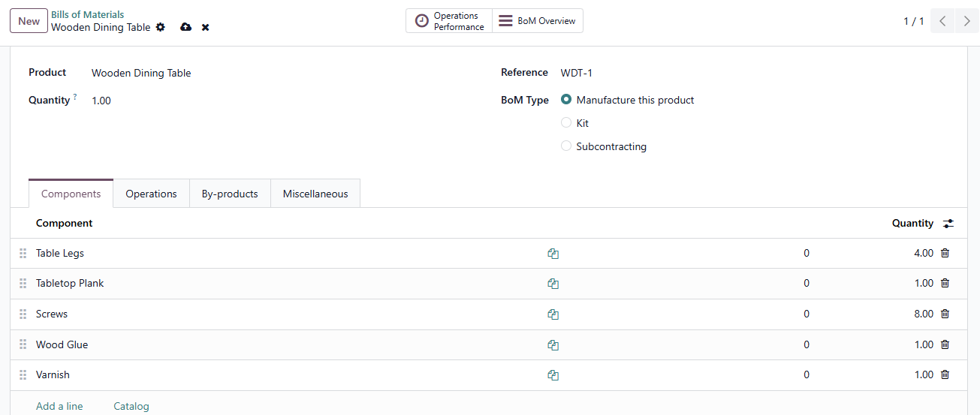This screenshot has height=415, width=980.
Task: Click the gear actions icon beside the title
Action: (x=160, y=27)
